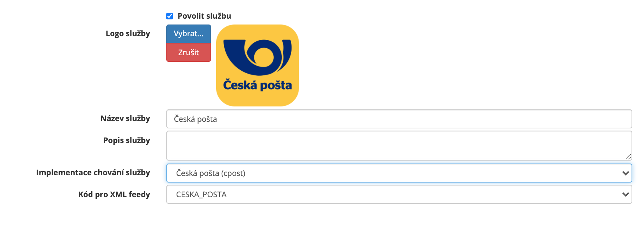Click the Implementace chování služby label
This screenshot has width=644, height=229.
[93, 173]
